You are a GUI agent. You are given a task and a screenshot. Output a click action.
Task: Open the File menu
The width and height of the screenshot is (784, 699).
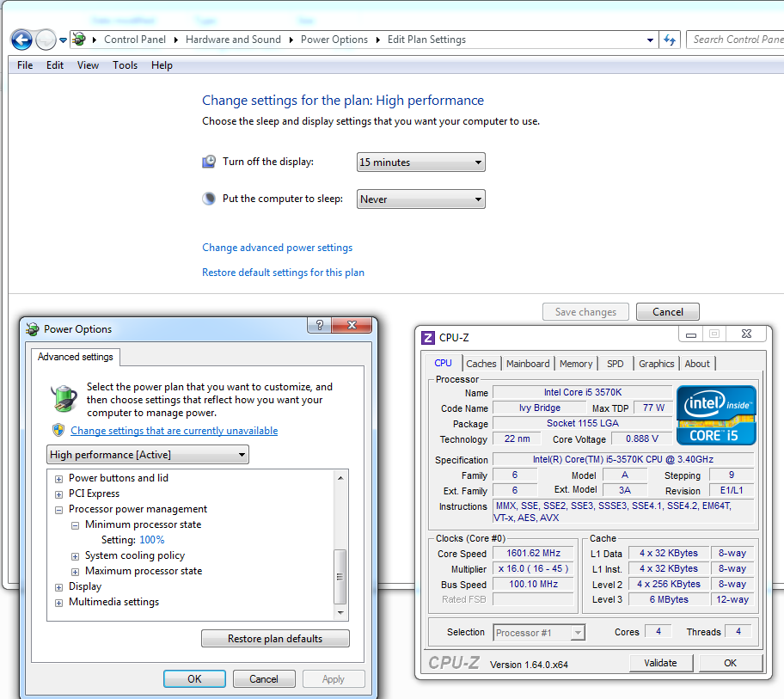[x=24, y=65]
